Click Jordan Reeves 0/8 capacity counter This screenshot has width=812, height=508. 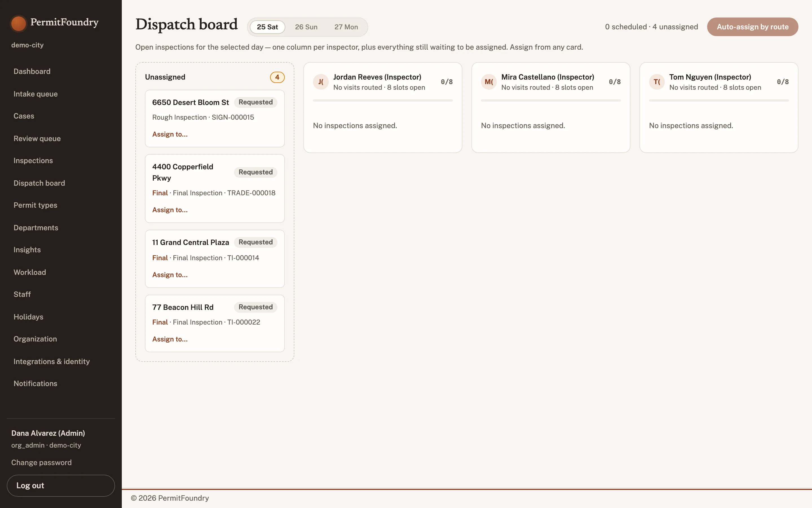pyautogui.click(x=447, y=82)
